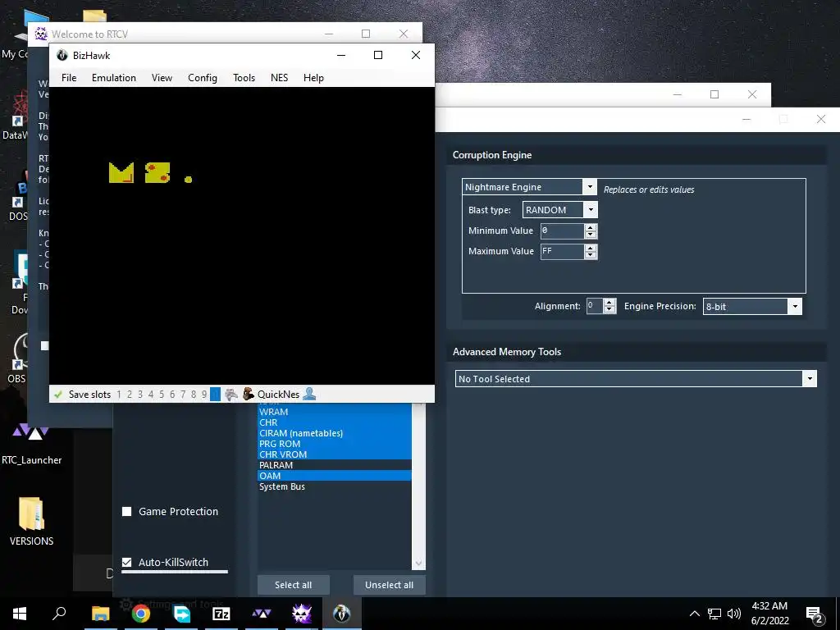840x630 pixels.
Task: Click the volume speaker tray icon
Action: 734,614
